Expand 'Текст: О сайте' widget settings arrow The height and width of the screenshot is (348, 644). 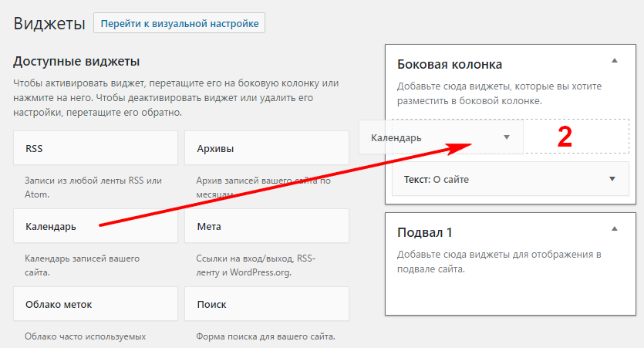click(612, 179)
